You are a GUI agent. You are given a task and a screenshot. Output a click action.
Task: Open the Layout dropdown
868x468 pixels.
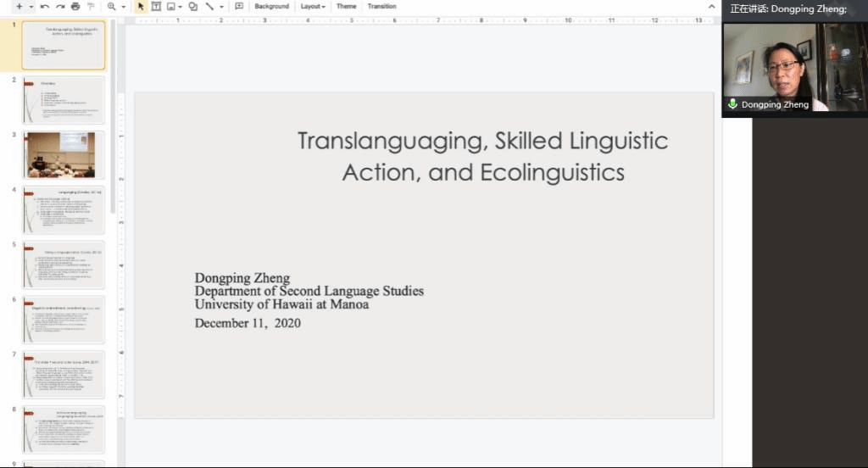click(x=313, y=6)
